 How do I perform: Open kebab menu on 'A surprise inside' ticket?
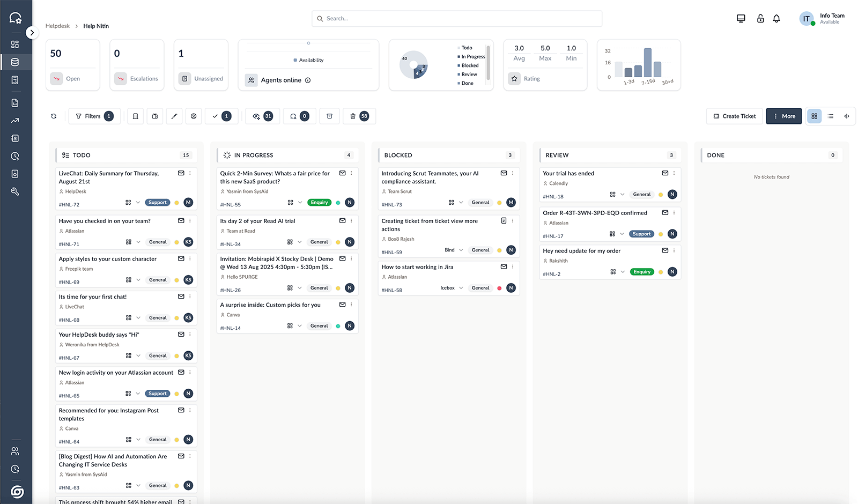[351, 305]
